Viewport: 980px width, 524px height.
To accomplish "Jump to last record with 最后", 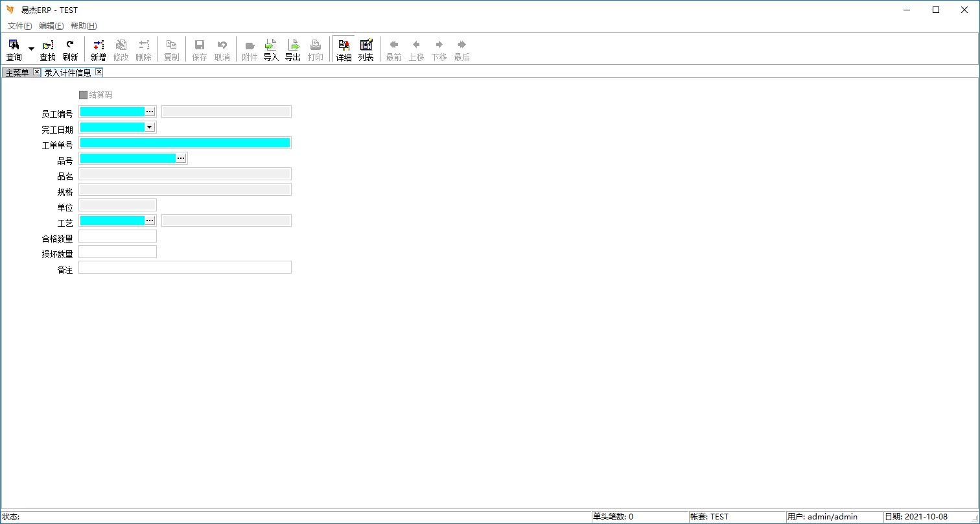I will tap(461, 50).
